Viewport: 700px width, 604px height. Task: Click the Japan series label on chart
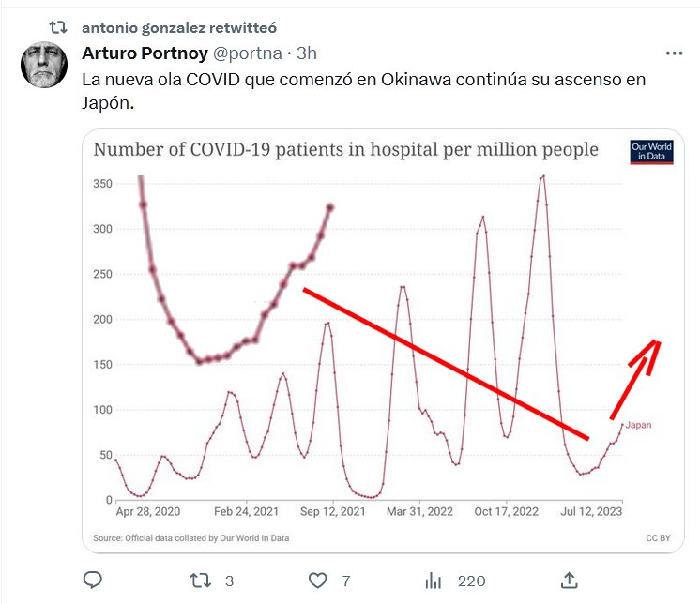(638, 425)
